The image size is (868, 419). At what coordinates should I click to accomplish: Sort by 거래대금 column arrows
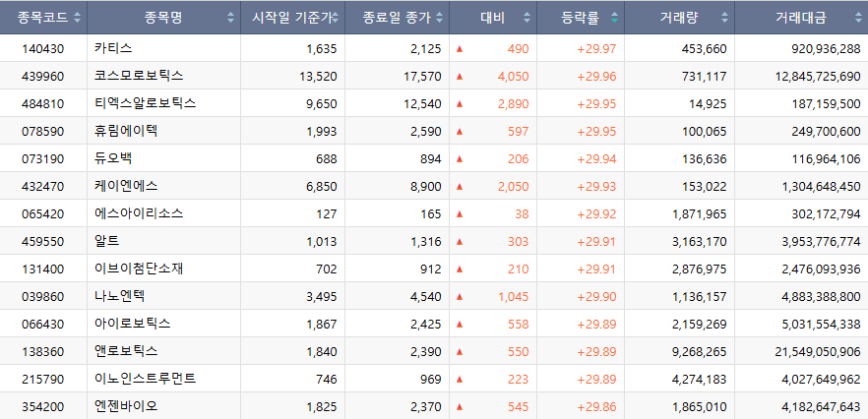pos(858,18)
